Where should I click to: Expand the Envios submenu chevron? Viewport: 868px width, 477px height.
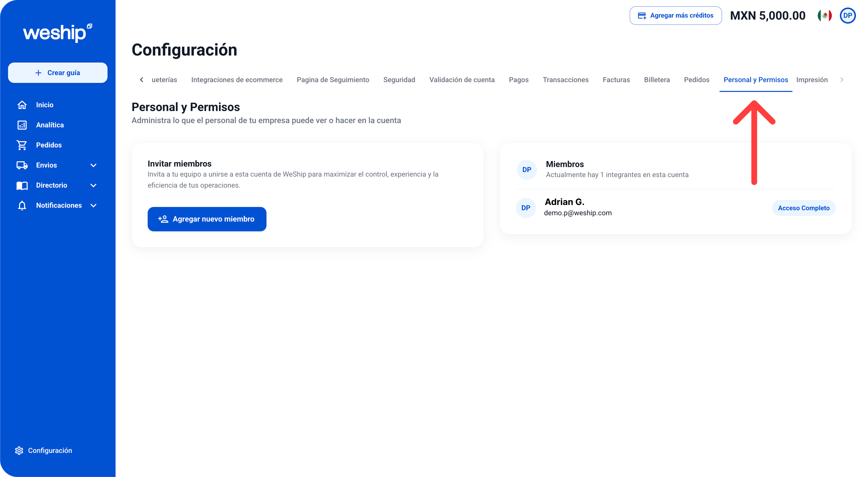pyautogui.click(x=94, y=165)
